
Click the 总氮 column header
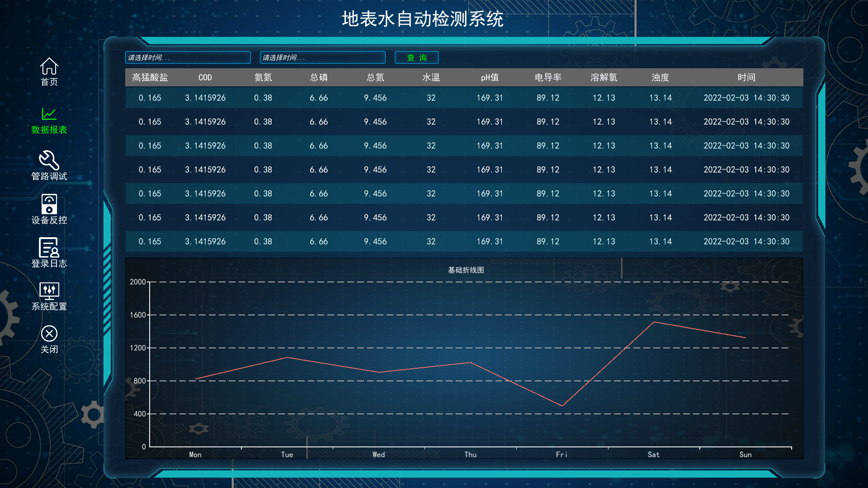[x=375, y=77]
